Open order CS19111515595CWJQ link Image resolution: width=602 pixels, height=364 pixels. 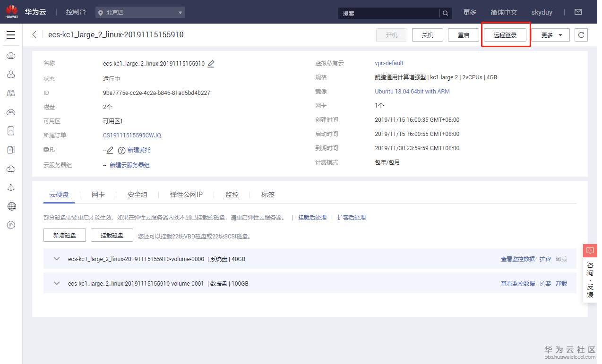point(132,135)
